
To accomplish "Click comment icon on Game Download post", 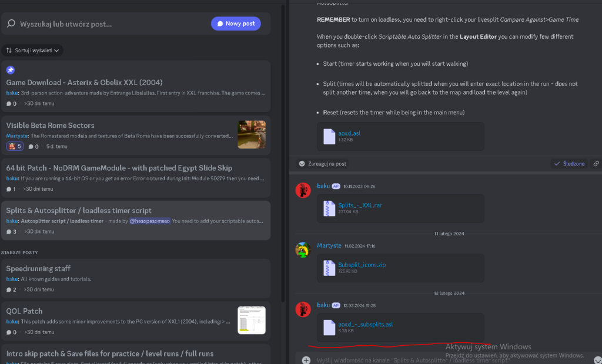I will point(9,103).
